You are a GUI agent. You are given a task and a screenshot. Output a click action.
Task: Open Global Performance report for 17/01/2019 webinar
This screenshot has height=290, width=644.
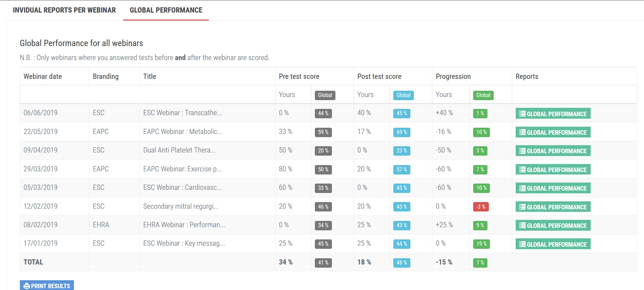pos(553,244)
